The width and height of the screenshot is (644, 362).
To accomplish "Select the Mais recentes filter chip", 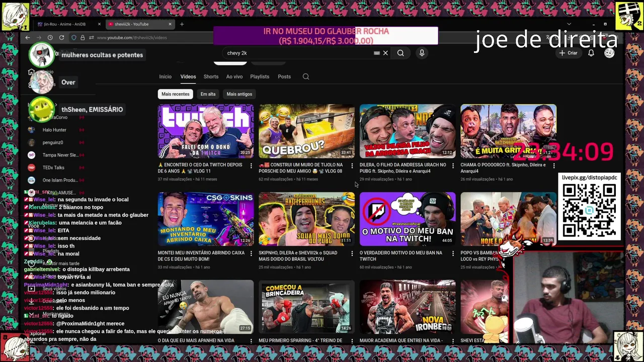I will [x=176, y=94].
